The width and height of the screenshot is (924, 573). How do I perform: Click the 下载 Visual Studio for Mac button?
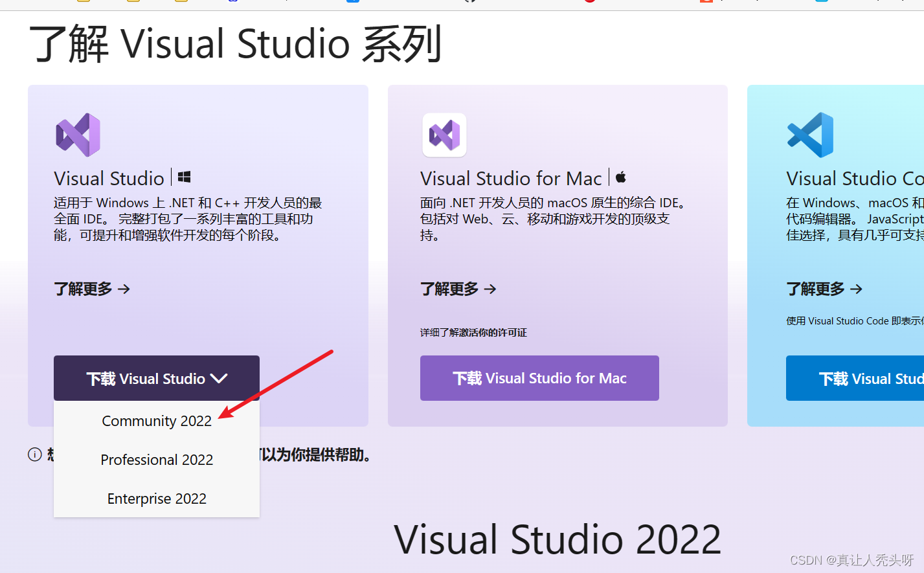[x=539, y=378]
